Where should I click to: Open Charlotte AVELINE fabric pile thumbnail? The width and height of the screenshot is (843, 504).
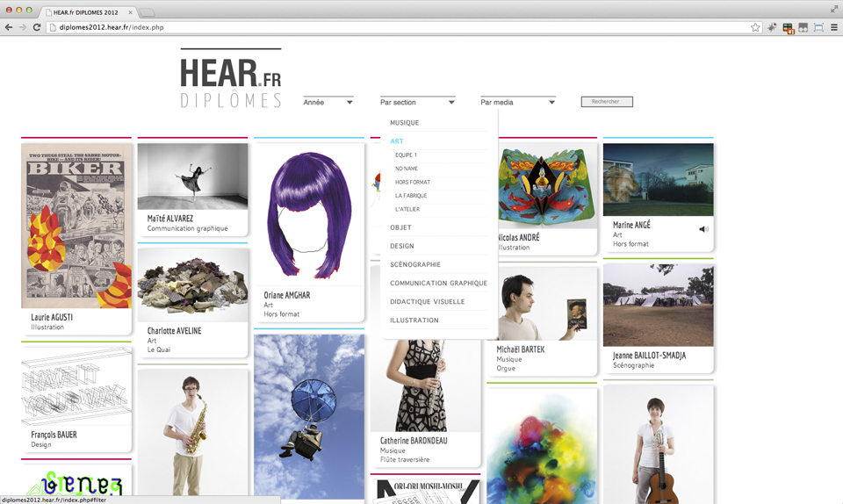pos(192,285)
